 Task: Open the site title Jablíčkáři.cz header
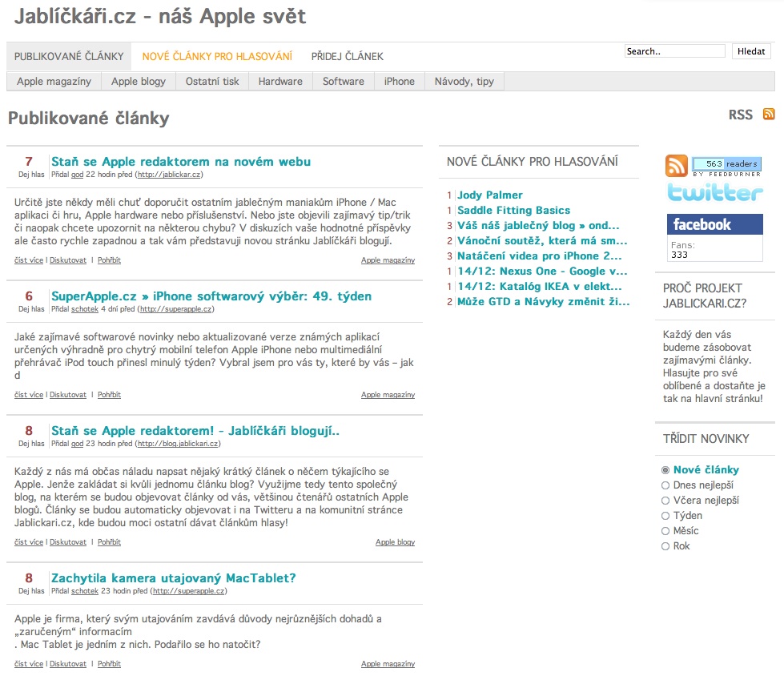coord(160,16)
